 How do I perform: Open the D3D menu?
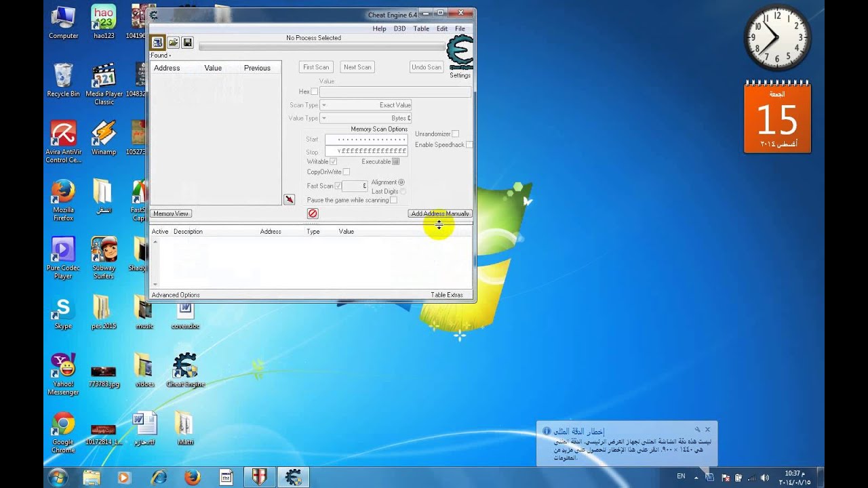pos(399,28)
